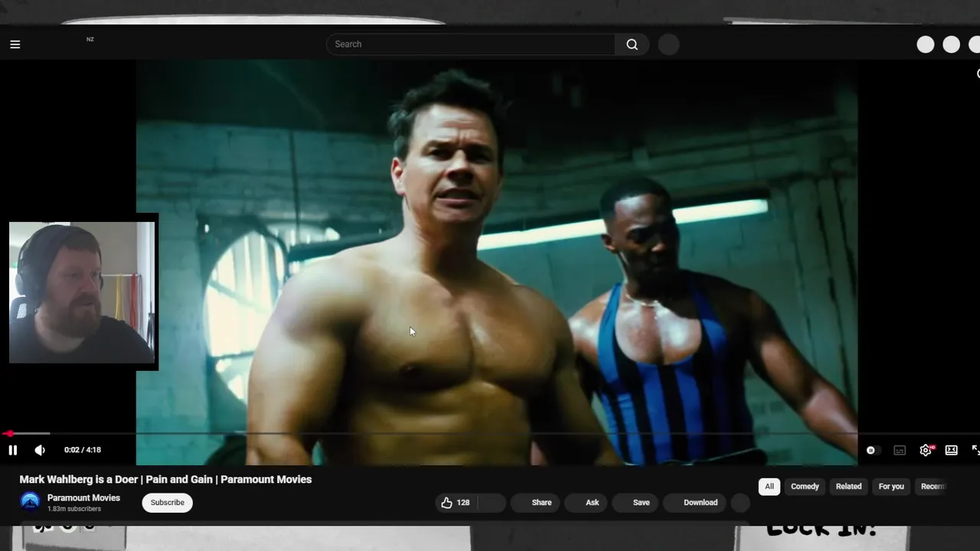Pause the video playback
This screenshot has height=551, width=980.
(x=12, y=450)
